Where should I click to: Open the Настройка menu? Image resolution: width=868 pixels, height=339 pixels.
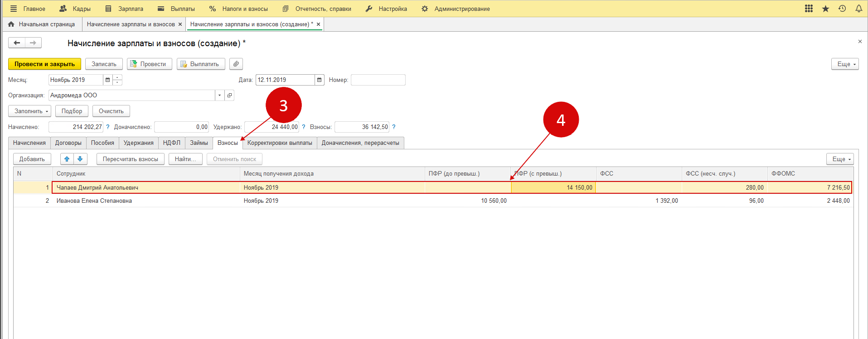(386, 9)
